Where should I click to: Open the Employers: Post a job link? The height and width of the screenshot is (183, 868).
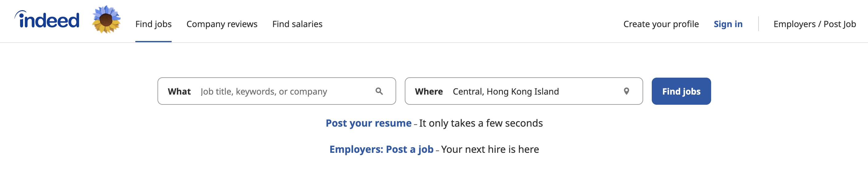381,149
